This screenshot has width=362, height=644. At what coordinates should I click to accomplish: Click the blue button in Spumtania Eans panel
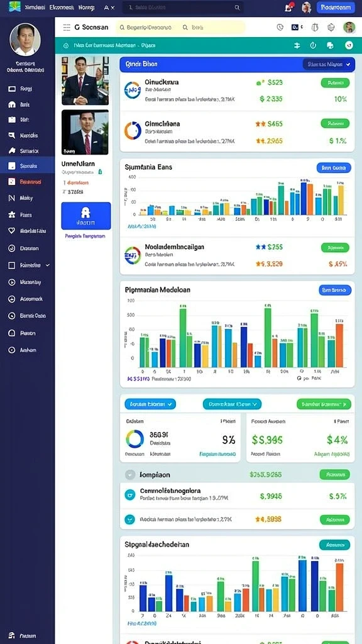[x=334, y=167]
